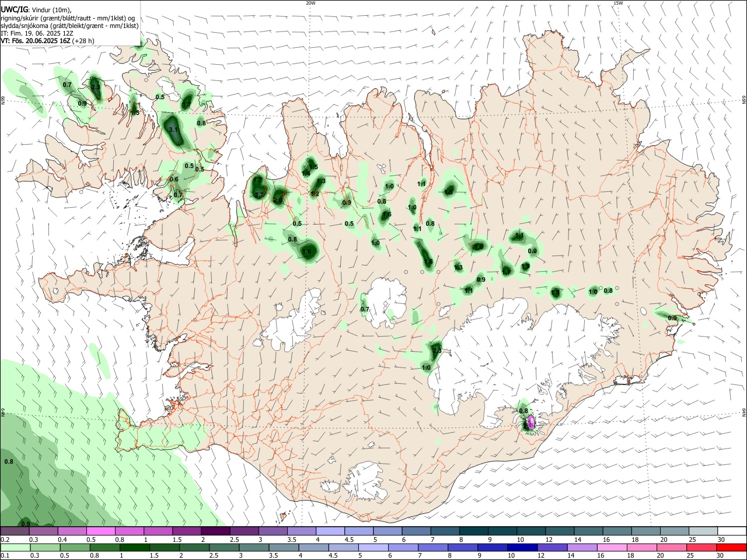The height and width of the screenshot is (560, 747).
Task: Select bottom legend swatch between 0.3 and 0.5
Action: coord(44,547)
